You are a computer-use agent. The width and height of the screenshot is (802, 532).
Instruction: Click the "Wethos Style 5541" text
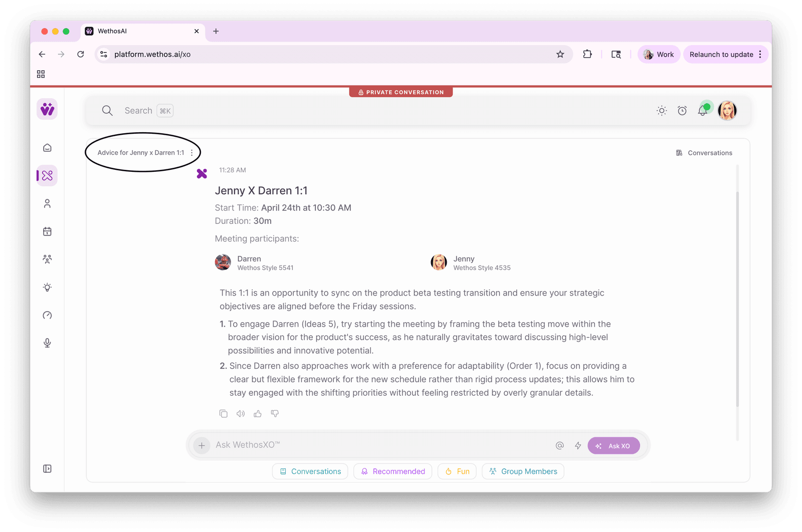(x=266, y=268)
